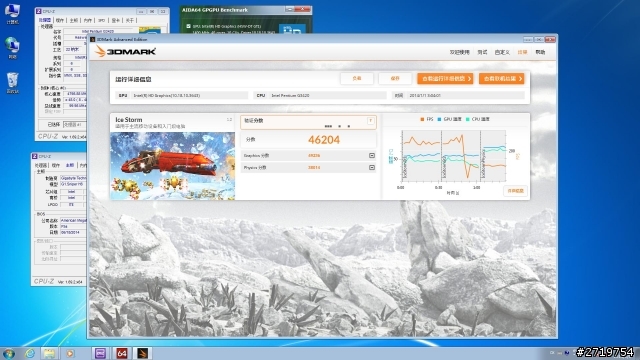Click orange view run details online button
This screenshot has height=360, width=640.
pos(445,78)
